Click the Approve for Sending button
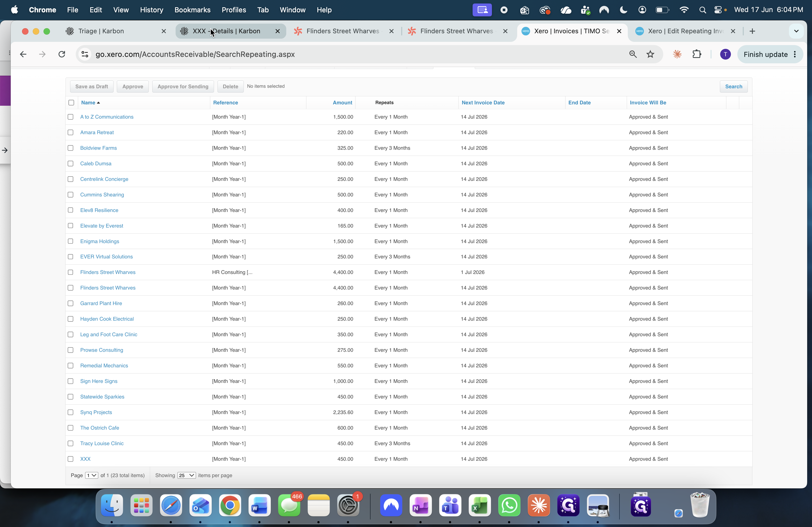The width and height of the screenshot is (812, 527). click(x=183, y=87)
